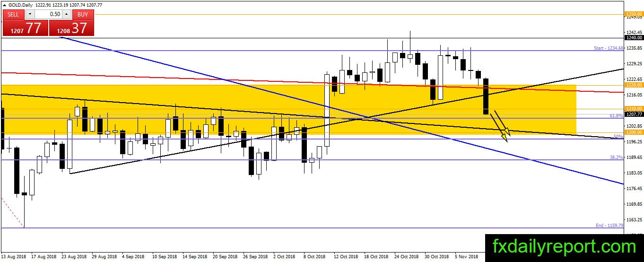Click the 1242.45 price axis value

coord(633,33)
